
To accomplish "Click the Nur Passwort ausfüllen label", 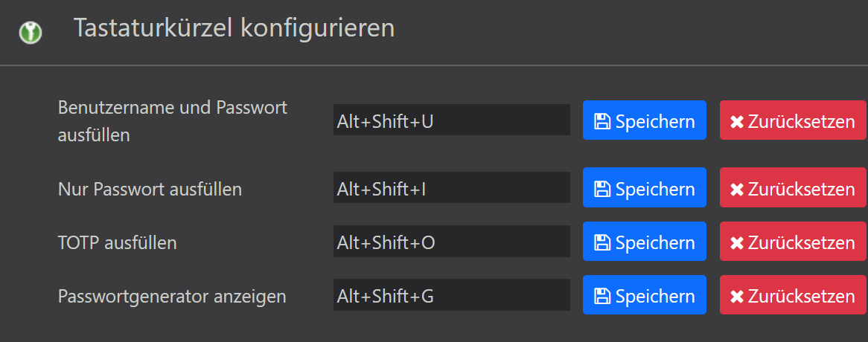I will (x=150, y=189).
